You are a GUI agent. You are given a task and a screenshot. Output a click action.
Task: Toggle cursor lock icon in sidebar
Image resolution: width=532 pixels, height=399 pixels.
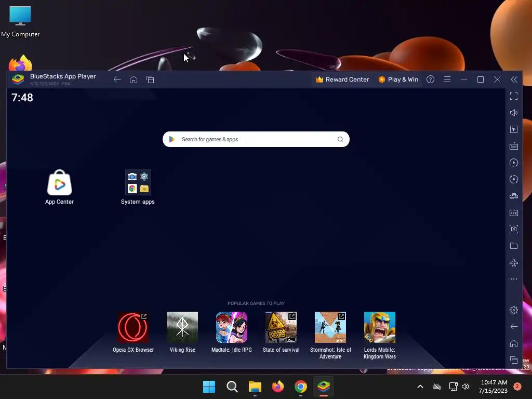(x=514, y=129)
